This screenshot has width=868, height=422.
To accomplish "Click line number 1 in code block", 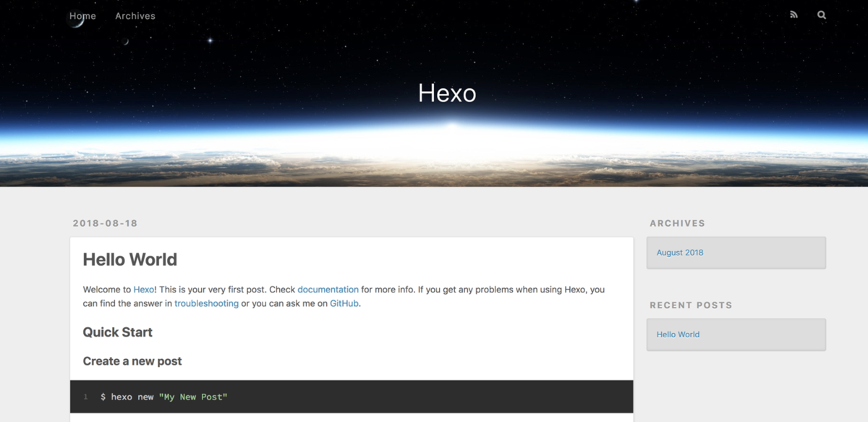I will tap(85, 397).
